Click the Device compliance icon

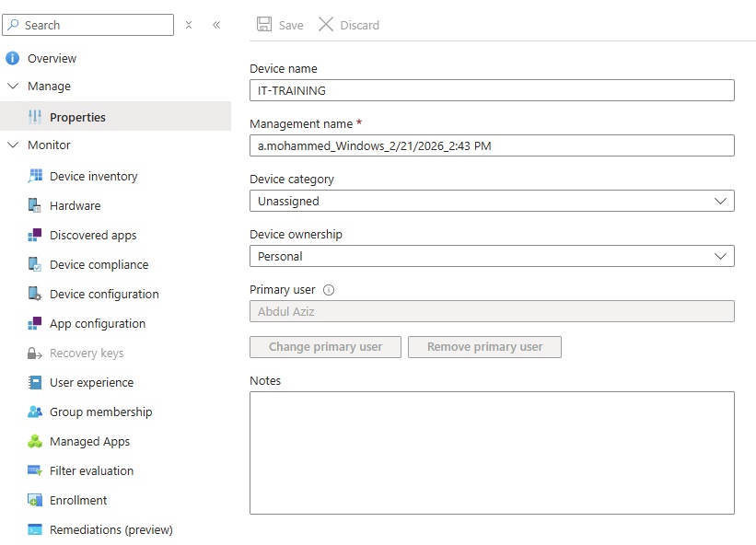coord(35,265)
